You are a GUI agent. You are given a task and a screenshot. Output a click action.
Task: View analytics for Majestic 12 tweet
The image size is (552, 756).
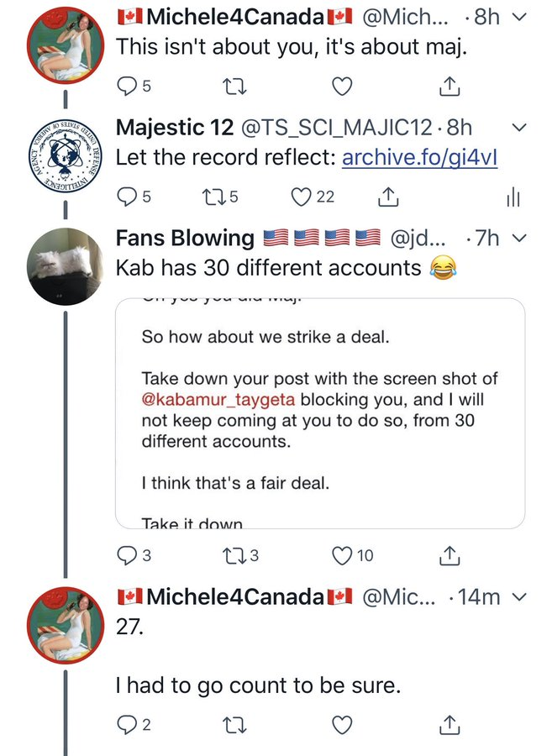[x=513, y=197]
